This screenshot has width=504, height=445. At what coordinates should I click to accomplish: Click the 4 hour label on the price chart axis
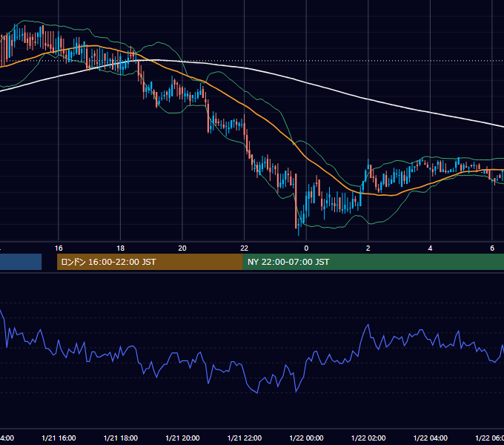tap(430, 248)
